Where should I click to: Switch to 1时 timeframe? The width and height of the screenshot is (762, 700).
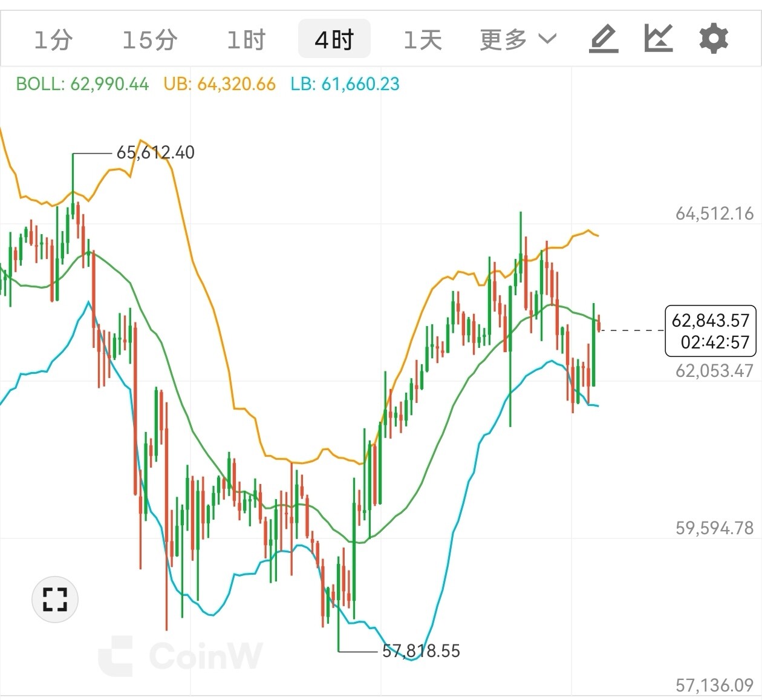pos(246,41)
